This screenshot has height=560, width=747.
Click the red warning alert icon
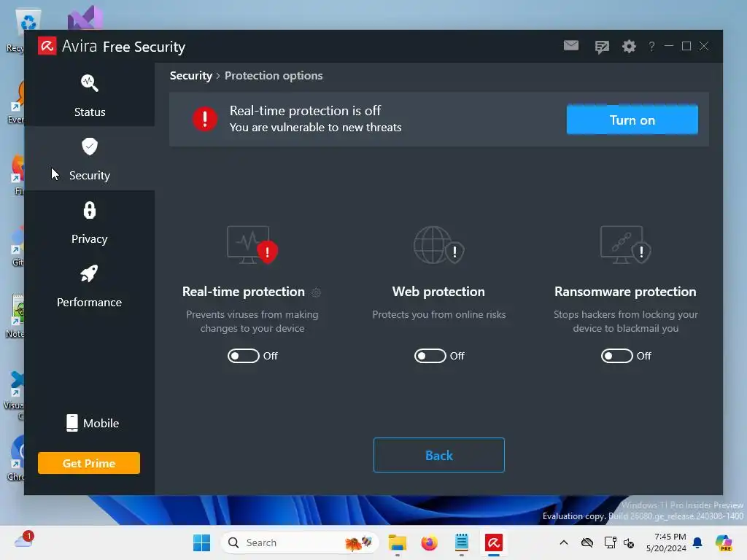205,119
